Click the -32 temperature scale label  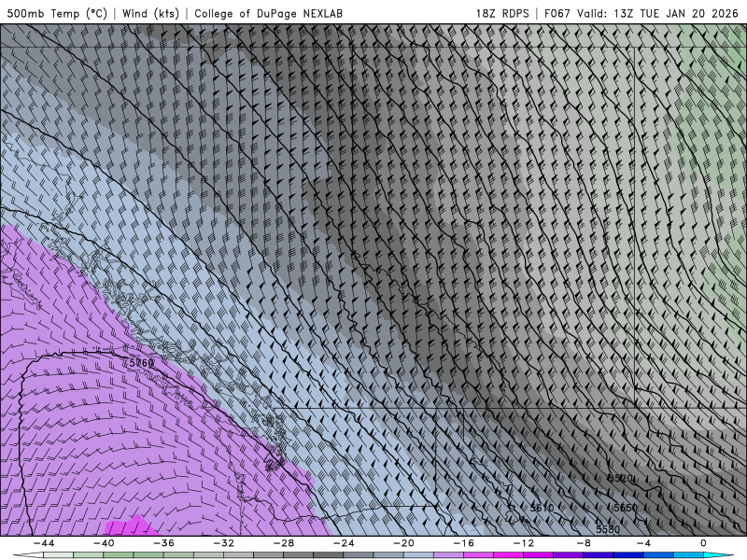click(224, 543)
